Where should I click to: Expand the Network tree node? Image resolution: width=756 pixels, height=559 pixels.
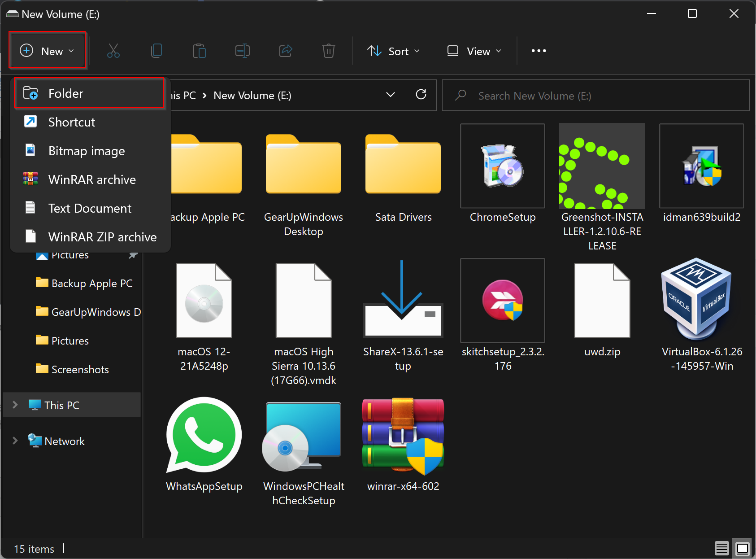(15, 441)
